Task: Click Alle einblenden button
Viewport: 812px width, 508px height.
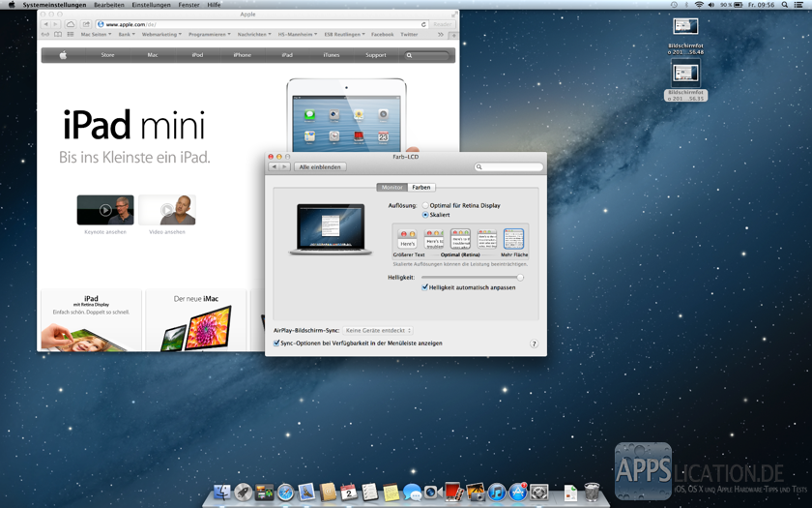Action: pyautogui.click(x=320, y=166)
